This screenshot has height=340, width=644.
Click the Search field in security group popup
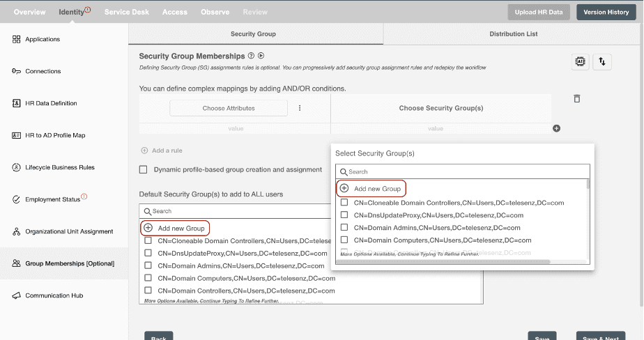tap(462, 171)
